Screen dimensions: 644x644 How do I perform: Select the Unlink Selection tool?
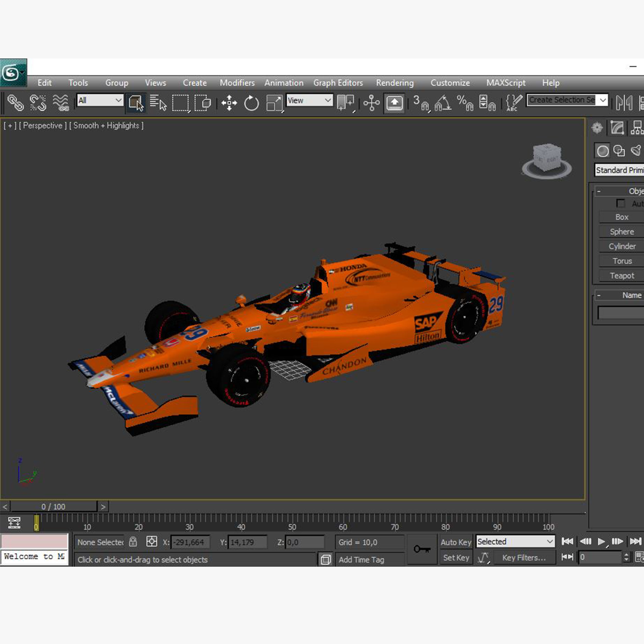point(38,103)
